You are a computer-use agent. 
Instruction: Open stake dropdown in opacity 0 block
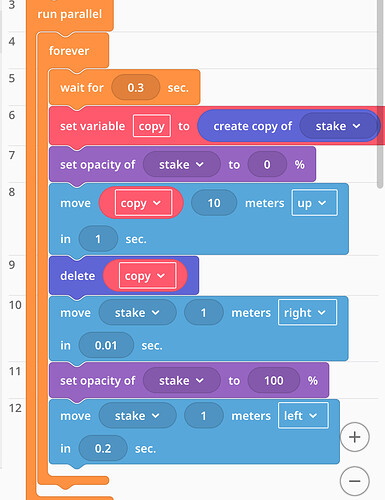(x=182, y=165)
